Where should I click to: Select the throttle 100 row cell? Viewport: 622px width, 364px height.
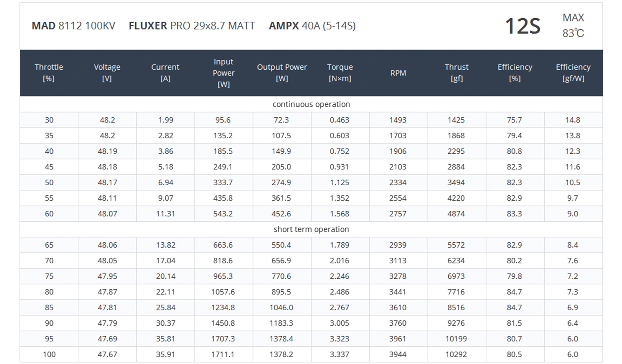pyautogui.click(x=49, y=354)
